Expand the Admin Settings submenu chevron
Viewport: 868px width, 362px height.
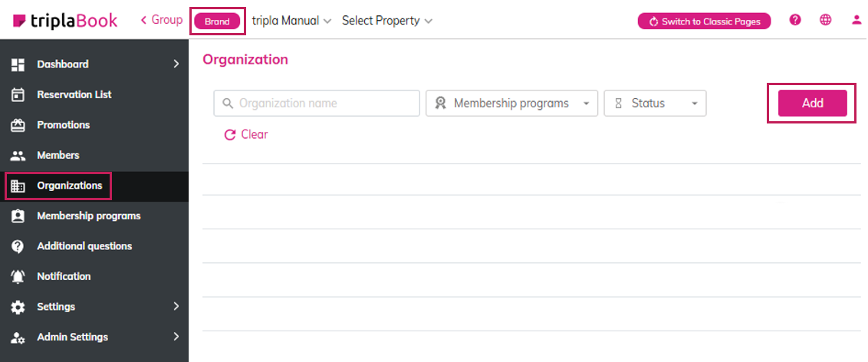(x=176, y=337)
